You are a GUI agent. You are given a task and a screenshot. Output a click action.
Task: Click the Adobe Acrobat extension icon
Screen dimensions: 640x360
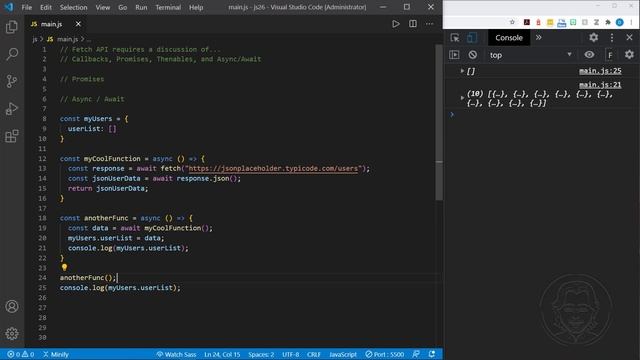pos(527,22)
